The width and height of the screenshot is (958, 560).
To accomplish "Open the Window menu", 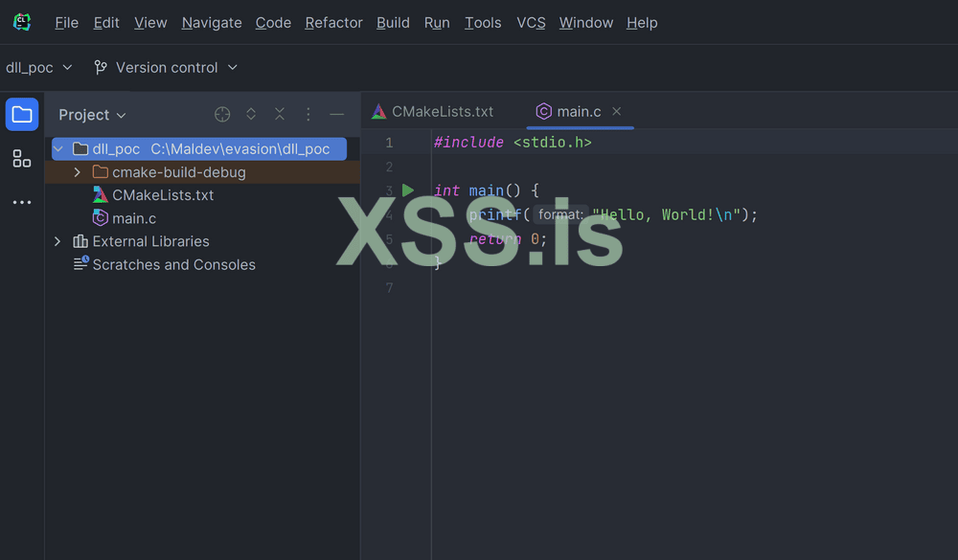I will pyautogui.click(x=586, y=23).
